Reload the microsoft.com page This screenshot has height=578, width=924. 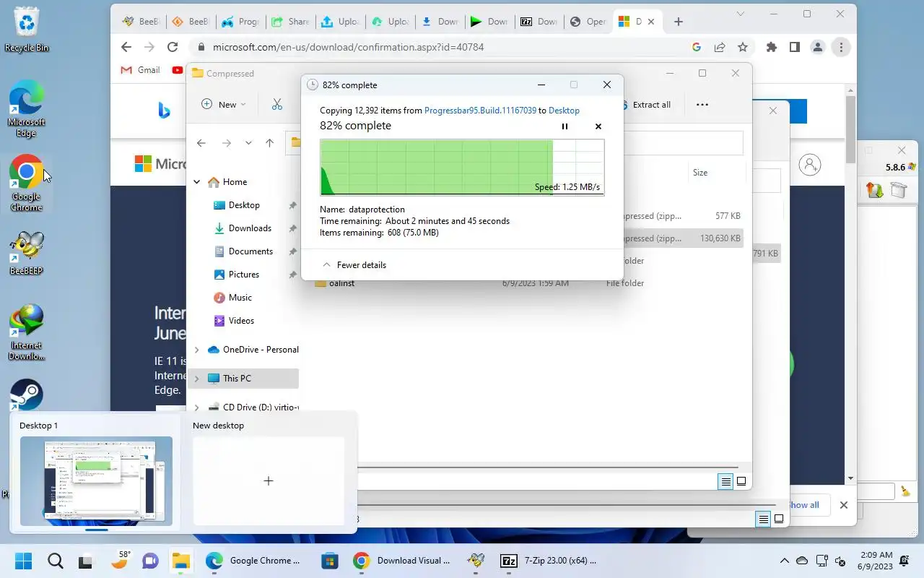coord(173,47)
